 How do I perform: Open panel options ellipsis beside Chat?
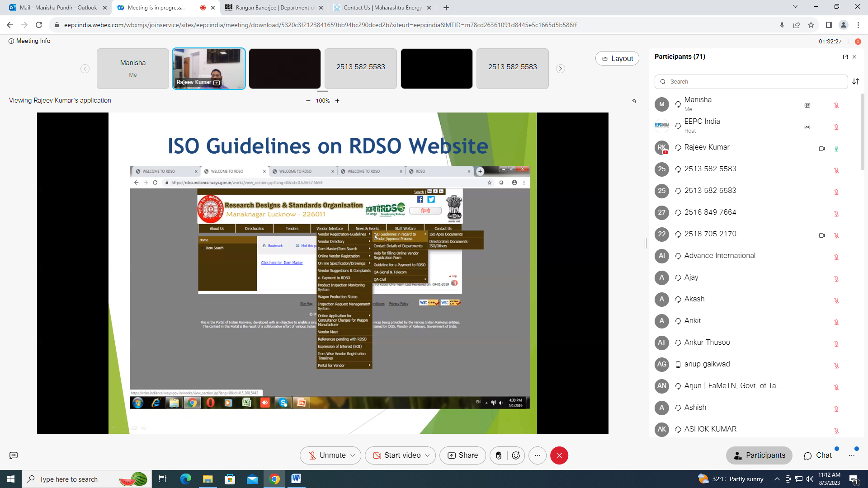point(852,455)
